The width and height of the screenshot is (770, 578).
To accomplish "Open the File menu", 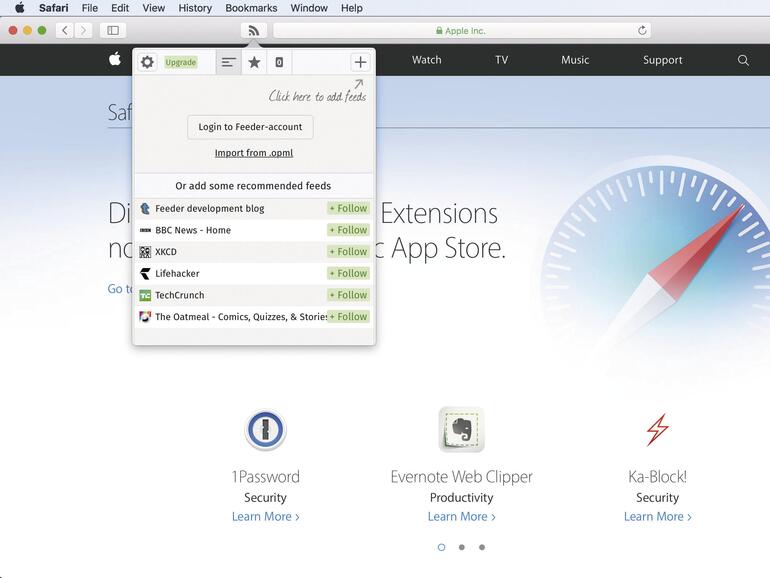I will tap(89, 8).
